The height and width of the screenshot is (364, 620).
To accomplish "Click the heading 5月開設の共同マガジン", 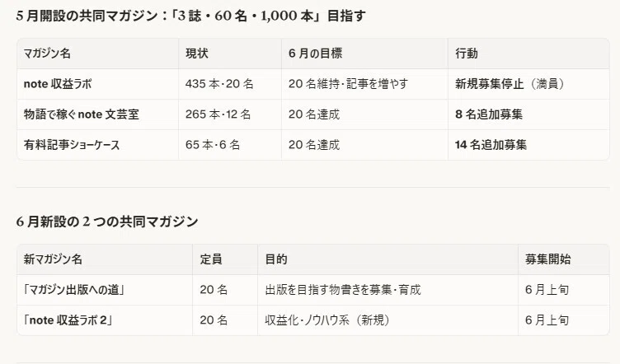I will click(190, 16).
